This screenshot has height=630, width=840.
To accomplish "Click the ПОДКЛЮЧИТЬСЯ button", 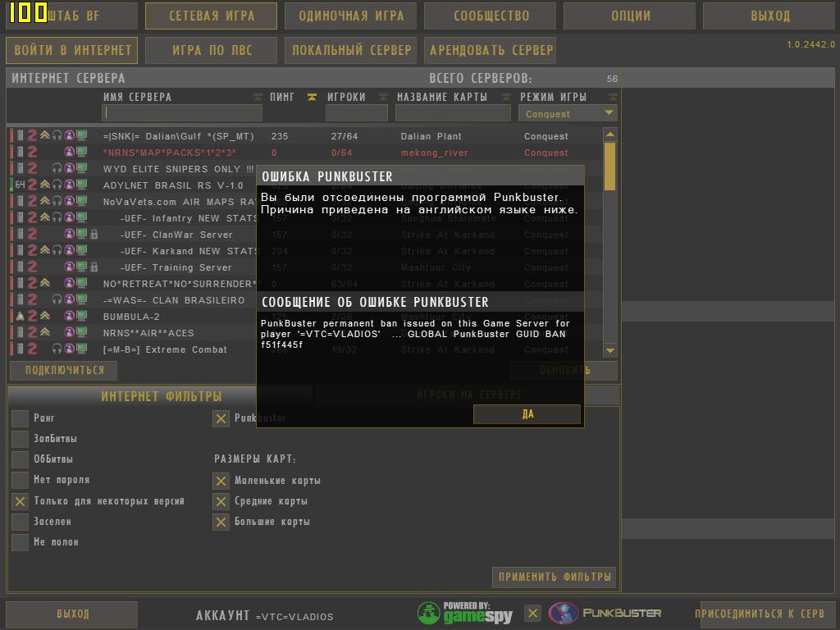I will coord(64,370).
